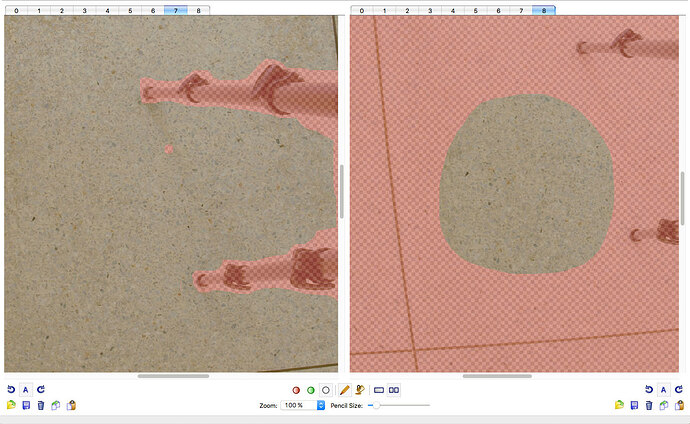Switch to dual-pane view layout

pyautogui.click(x=394, y=390)
